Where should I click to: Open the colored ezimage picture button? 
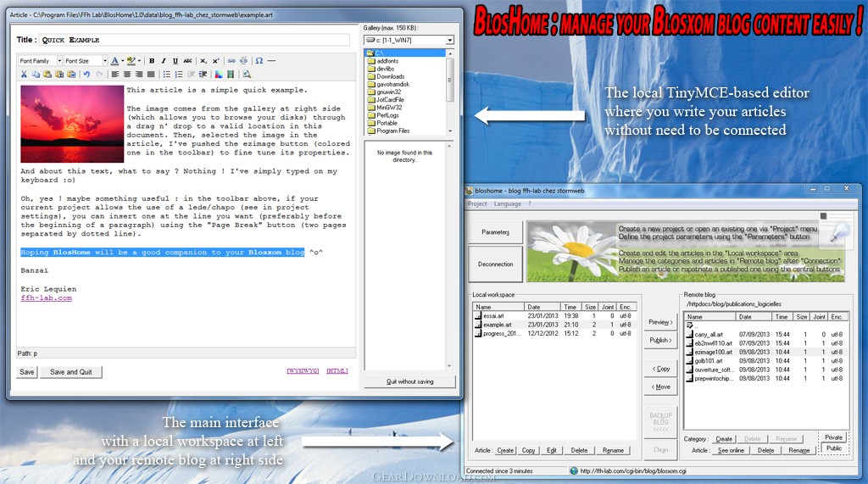tap(219, 75)
